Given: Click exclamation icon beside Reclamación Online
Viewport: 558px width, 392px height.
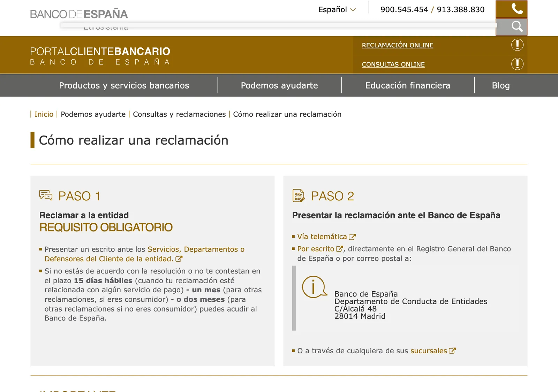Looking at the screenshot, I should [517, 45].
